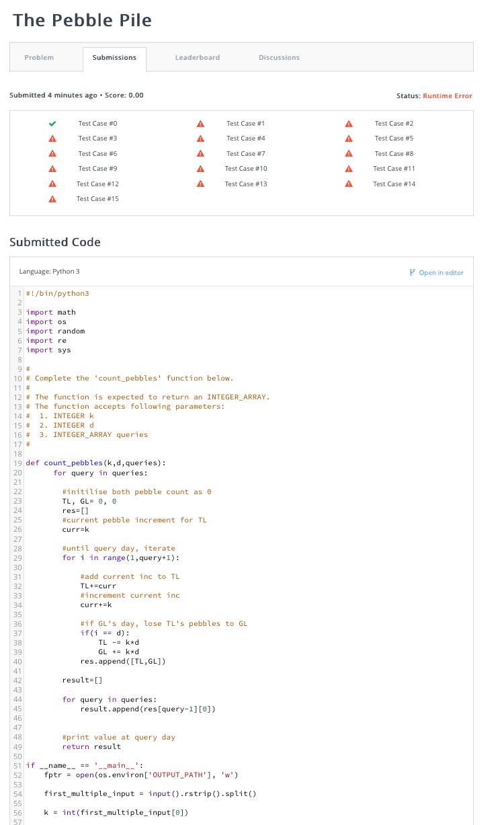Click the 'Language: Python 3' label
Viewport: 504px width, 825px height.
point(49,272)
